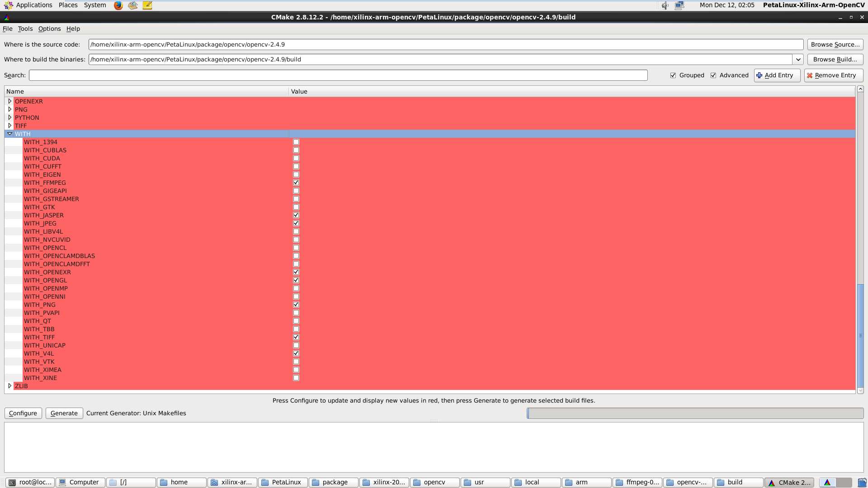Switch to ffmpeg-0... taskbar window
This screenshot has height=488, width=868.
pyautogui.click(x=637, y=483)
